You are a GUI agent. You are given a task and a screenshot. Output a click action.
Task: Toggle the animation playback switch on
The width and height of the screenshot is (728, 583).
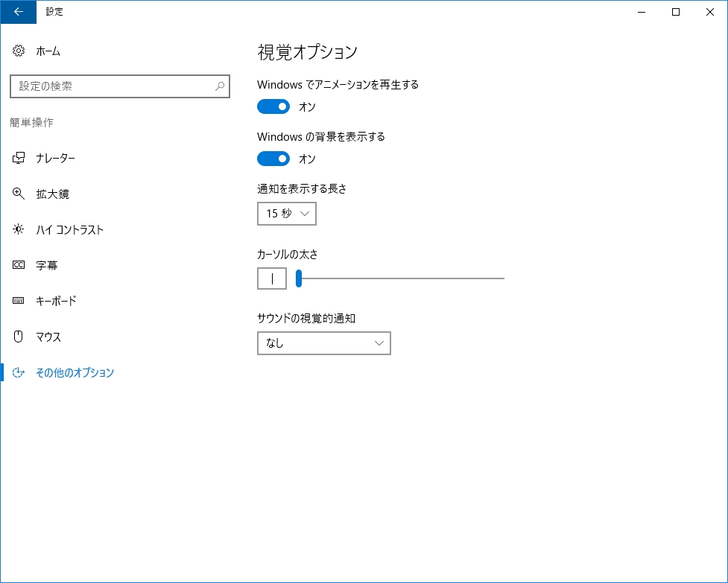pyautogui.click(x=273, y=106)
